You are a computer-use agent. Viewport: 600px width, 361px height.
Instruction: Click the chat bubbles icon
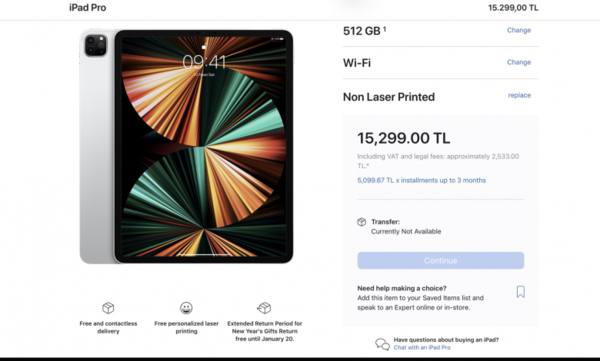(x=382, y=344)
